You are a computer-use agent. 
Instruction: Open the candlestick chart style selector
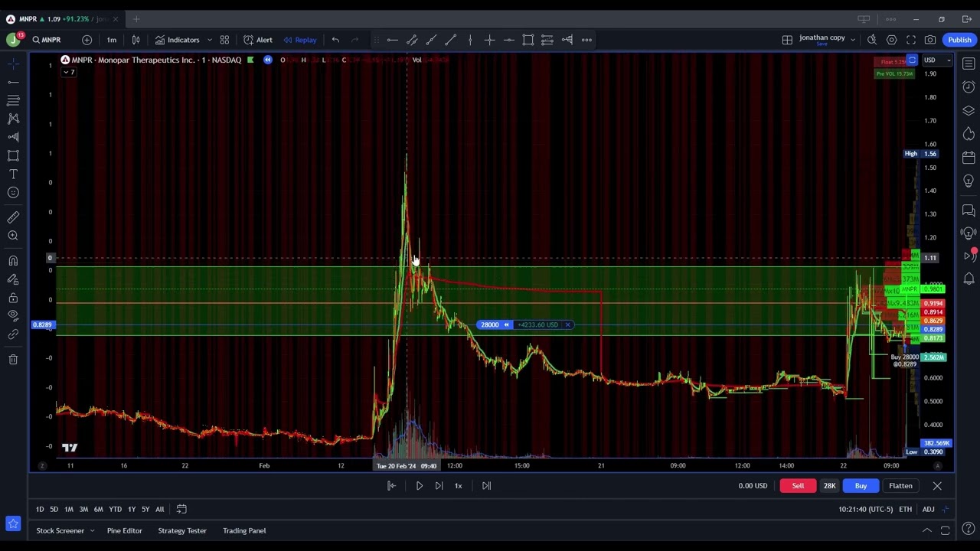click(x=136, y=40)
